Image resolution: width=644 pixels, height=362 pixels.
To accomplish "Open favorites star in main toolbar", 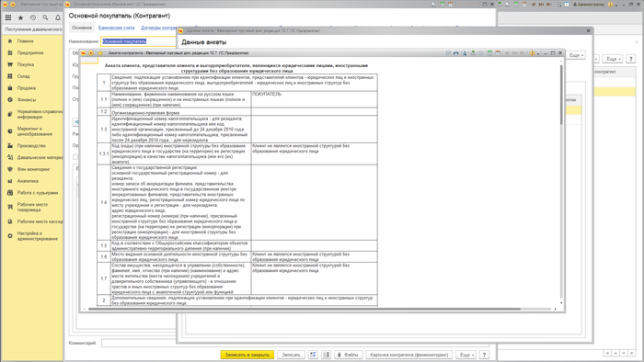I will (20, 17).
